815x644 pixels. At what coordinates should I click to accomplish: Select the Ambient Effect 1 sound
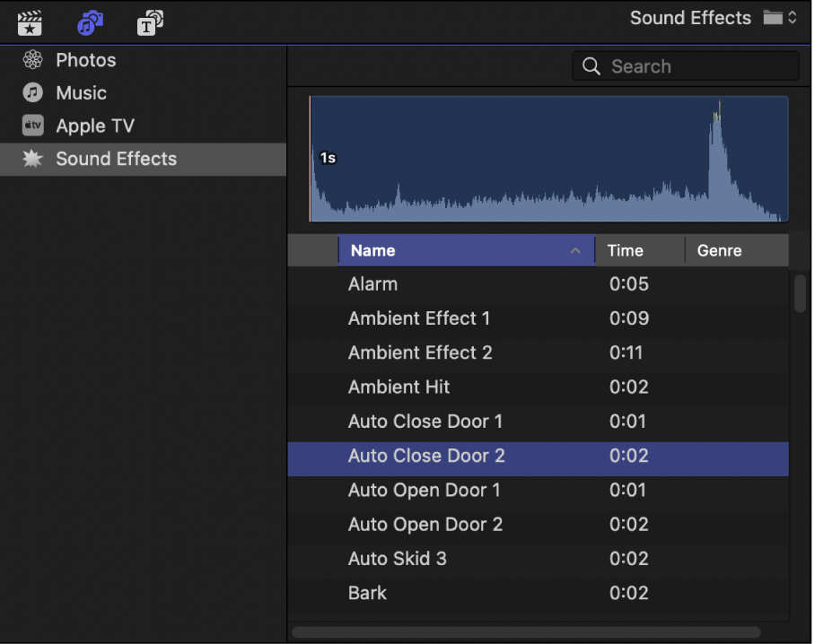pyautogui.click(x=419, y=318)
